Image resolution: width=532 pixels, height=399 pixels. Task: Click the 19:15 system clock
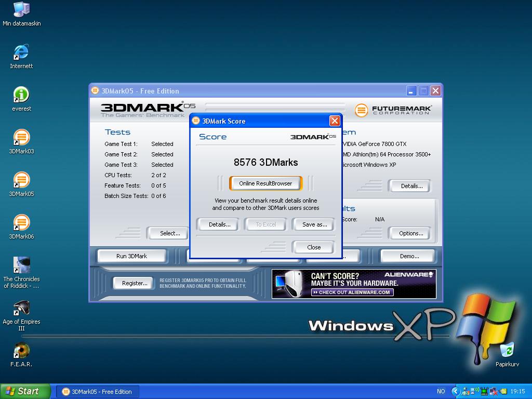tap(518, 391)
